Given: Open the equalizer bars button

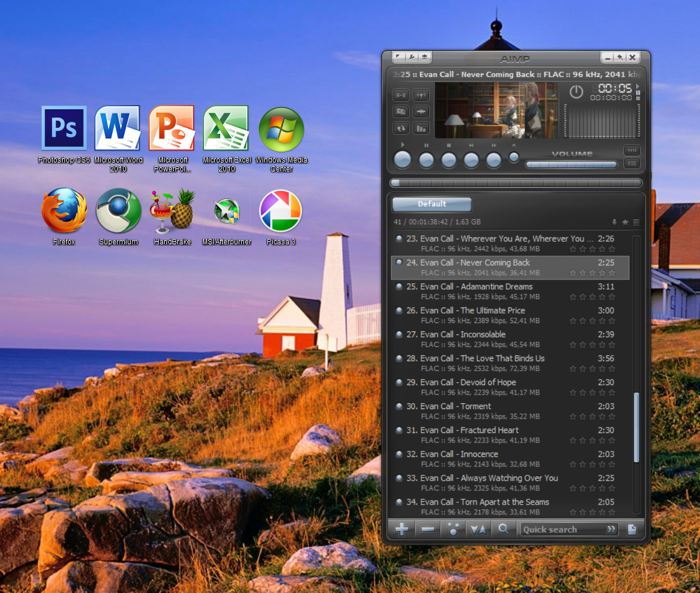Looking at the screenshot, I should 421,128.
